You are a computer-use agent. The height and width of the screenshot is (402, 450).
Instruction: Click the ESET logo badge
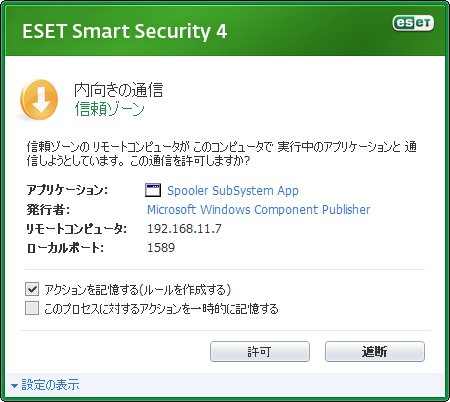tap(413, 23)
